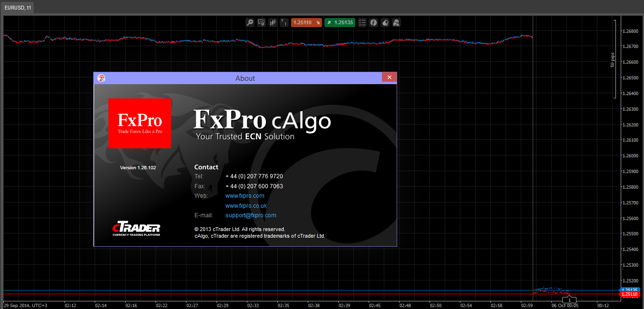Image resolution: width=644 pixels, height=309 pixels.
Task: Click the 02:12 time axis label
Action: coord(70,306)
